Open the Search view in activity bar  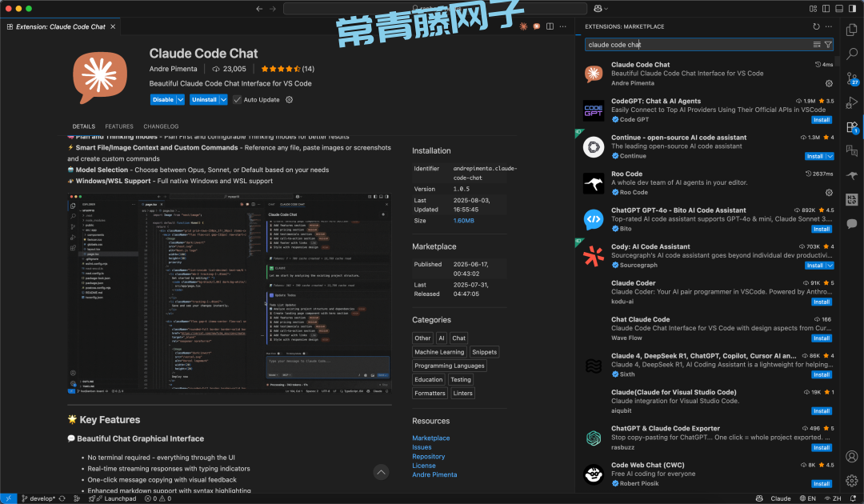point(852,54)
